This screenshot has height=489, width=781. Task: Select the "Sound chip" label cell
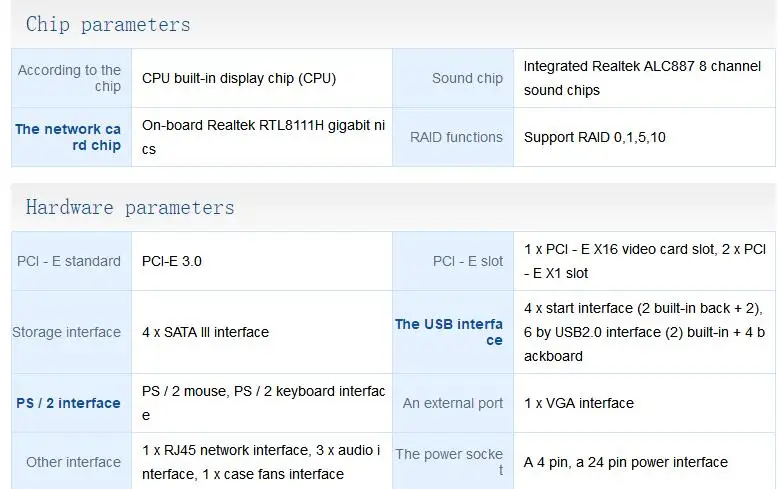tap(467, 78)
